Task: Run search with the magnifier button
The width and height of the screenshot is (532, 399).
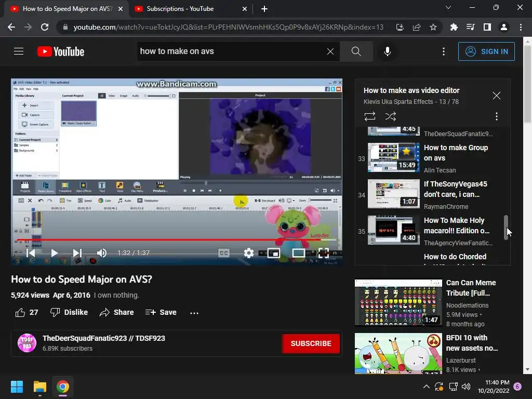Action: click(x=356, y=51)
